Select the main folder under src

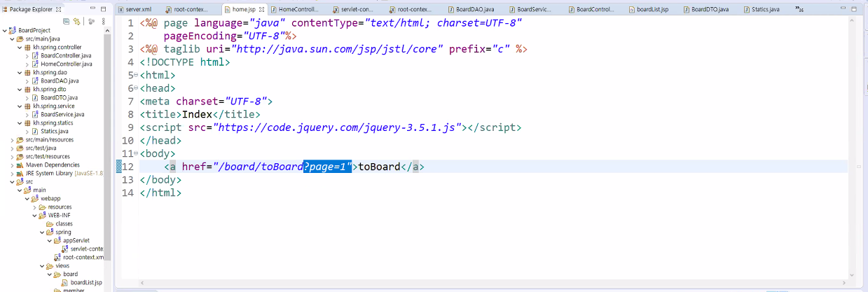[39, 190]
